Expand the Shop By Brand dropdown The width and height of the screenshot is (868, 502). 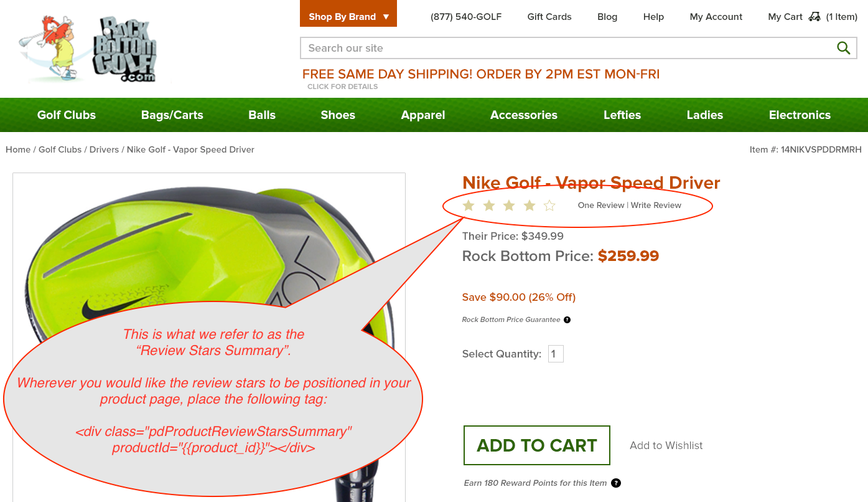pos(348,14)
